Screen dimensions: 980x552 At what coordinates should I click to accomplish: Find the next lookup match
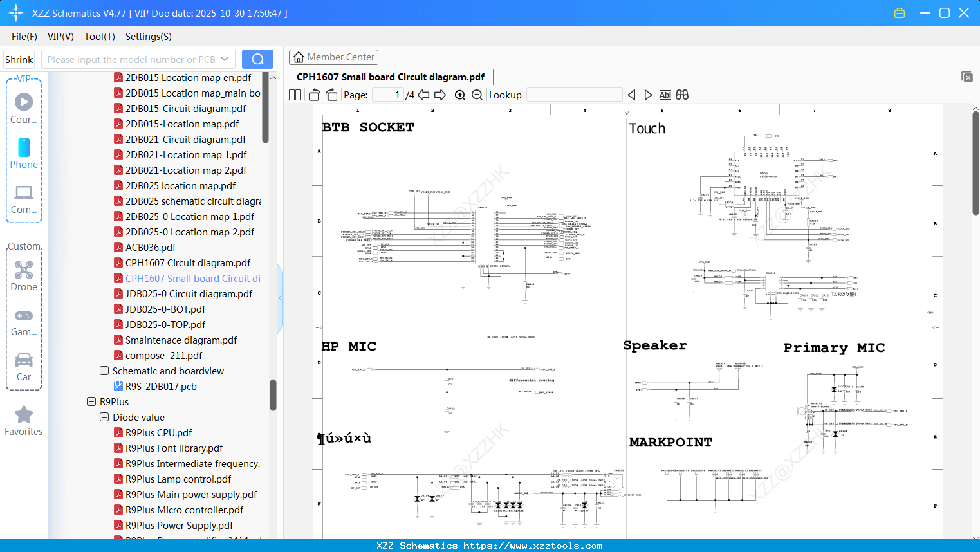tap(648, 95)
